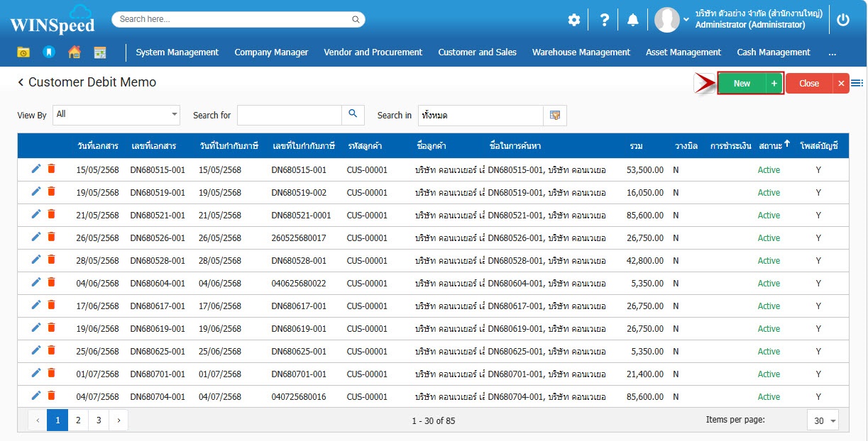The width and height of the screenshot is (868, 441).
Task: Open settings gear in header
Action: (573, 20)
